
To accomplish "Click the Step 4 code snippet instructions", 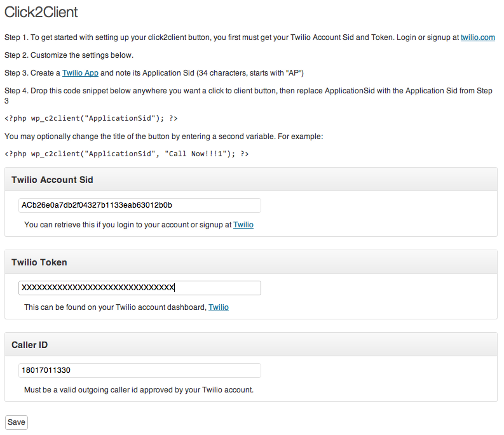I will point(249,95).
